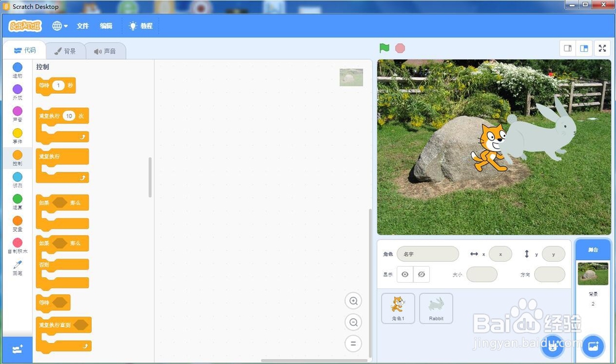Click the 舞台 stage panel header
The height and width of the screenshot is (364, 616).
click(x=593, y=249)
